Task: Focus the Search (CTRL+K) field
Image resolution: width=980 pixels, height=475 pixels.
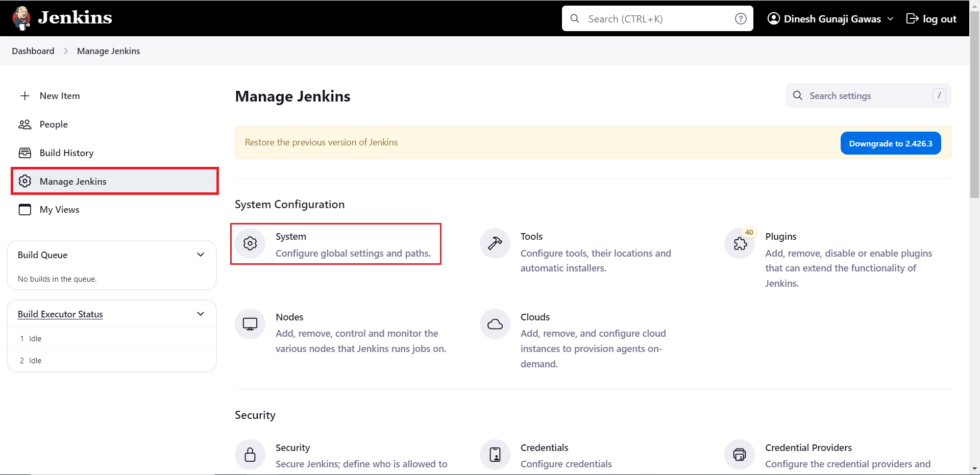Action: 657,19
